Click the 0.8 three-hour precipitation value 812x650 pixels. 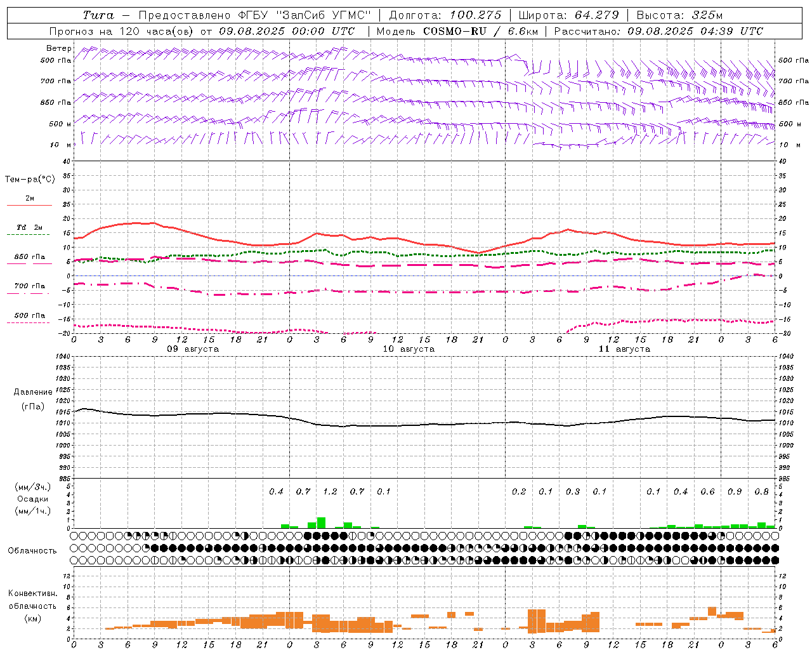pyautogui.click(x=762, y=492)
